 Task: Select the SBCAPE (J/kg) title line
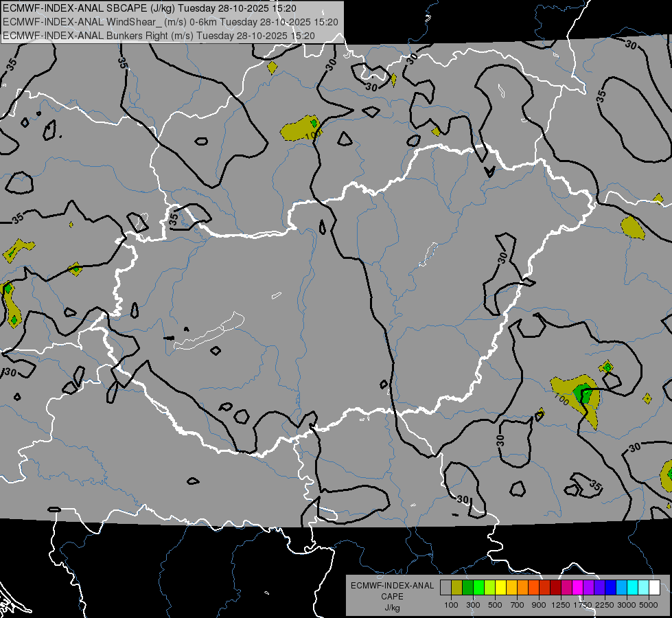pyautogui.click(x=150, y=8)
